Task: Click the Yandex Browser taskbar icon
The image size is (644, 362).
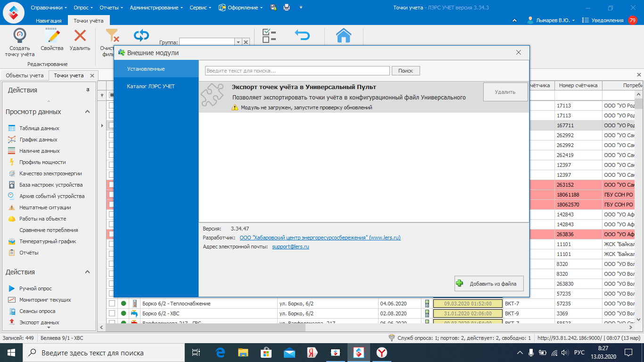Action: [381, 353]
